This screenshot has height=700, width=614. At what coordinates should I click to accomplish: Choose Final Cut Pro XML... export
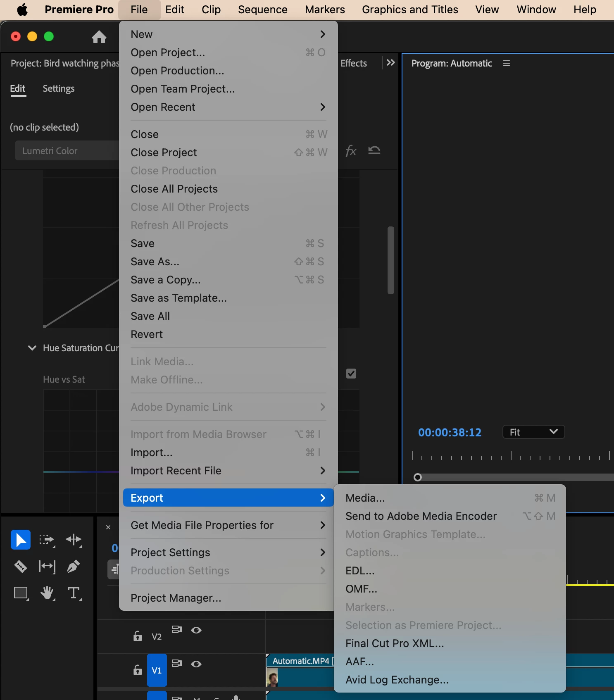coord(450,643)
